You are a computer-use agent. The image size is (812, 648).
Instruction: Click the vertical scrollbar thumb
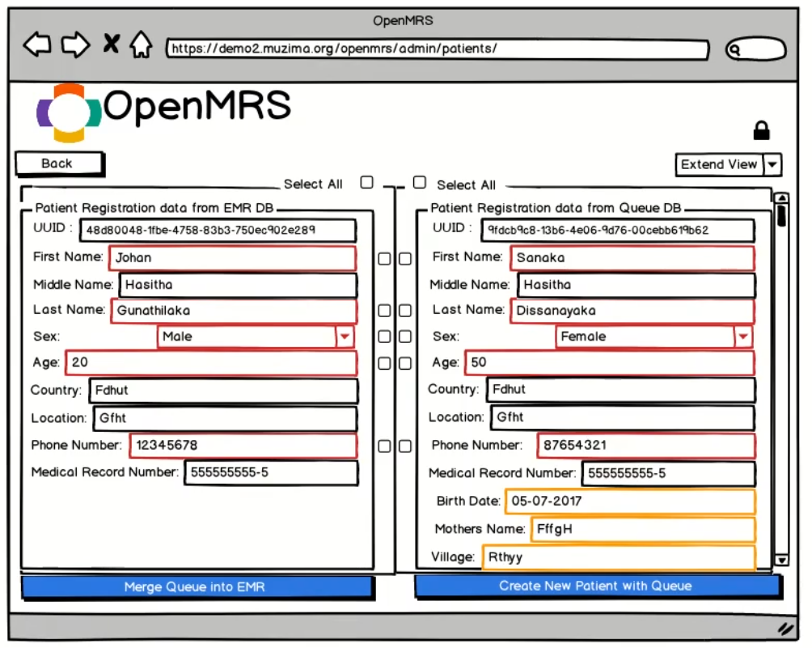(x=781, y=215)
